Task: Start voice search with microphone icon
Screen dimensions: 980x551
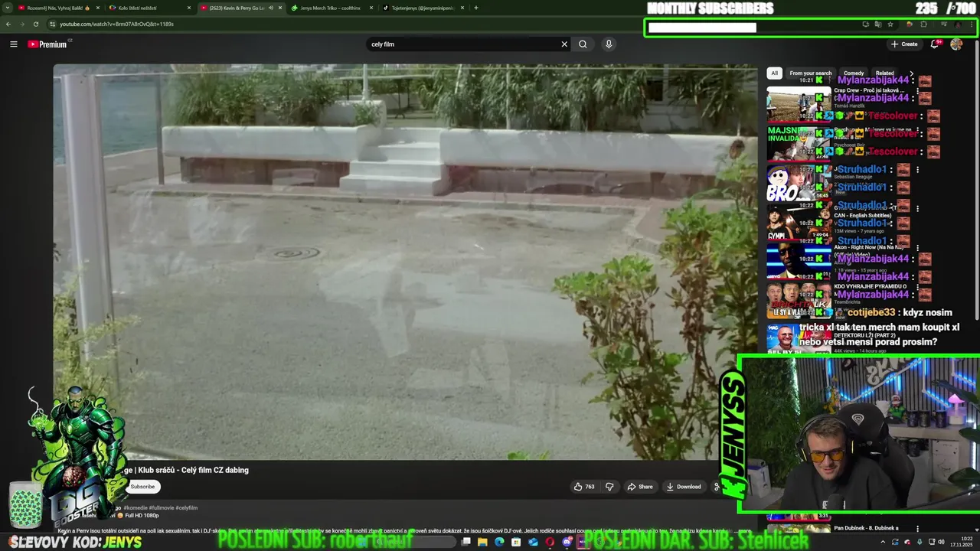Action: [x=609, y=44]
